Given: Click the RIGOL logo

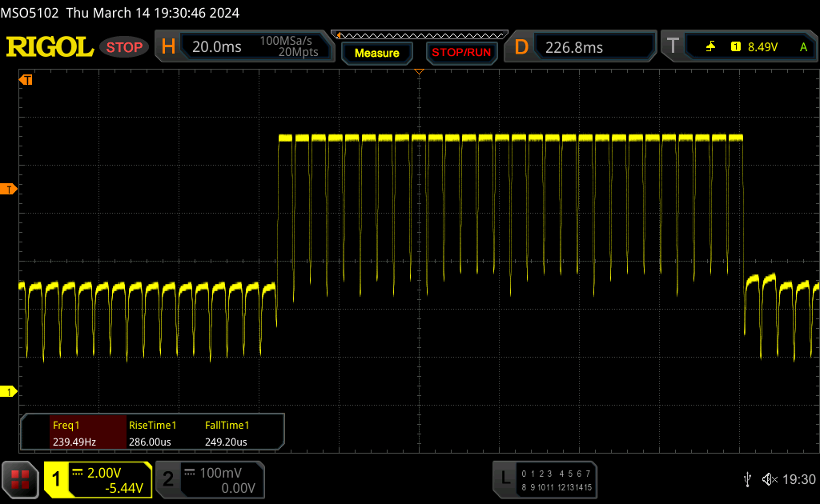Looking at the screenshot, I should [x=50, y=47].
